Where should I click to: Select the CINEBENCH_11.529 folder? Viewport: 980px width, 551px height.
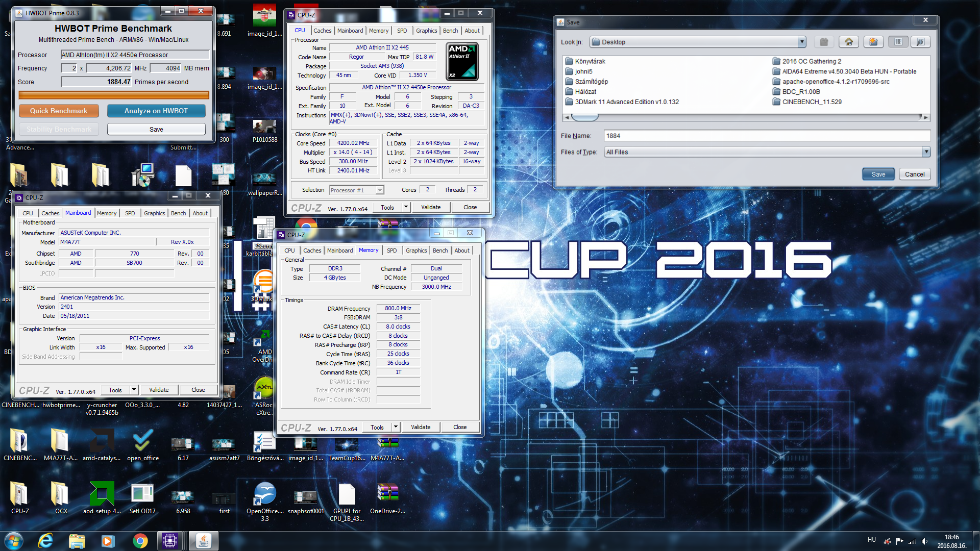pos(806,102)
